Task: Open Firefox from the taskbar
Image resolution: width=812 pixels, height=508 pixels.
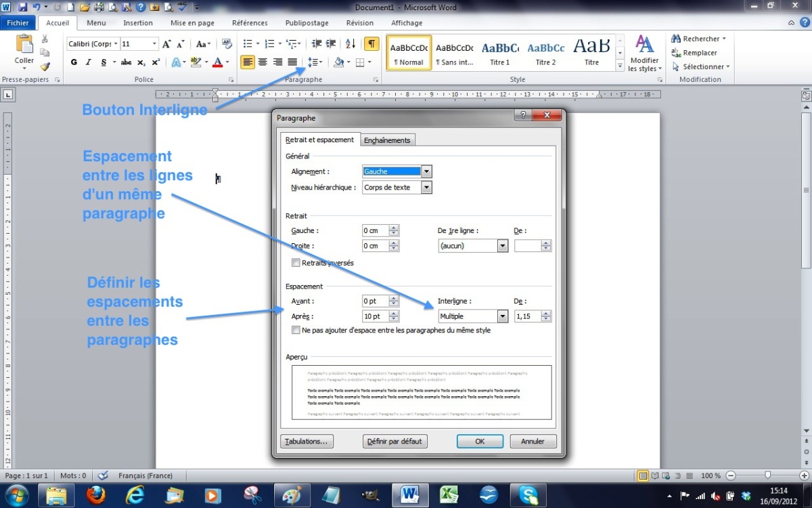Action: [97, 495]
